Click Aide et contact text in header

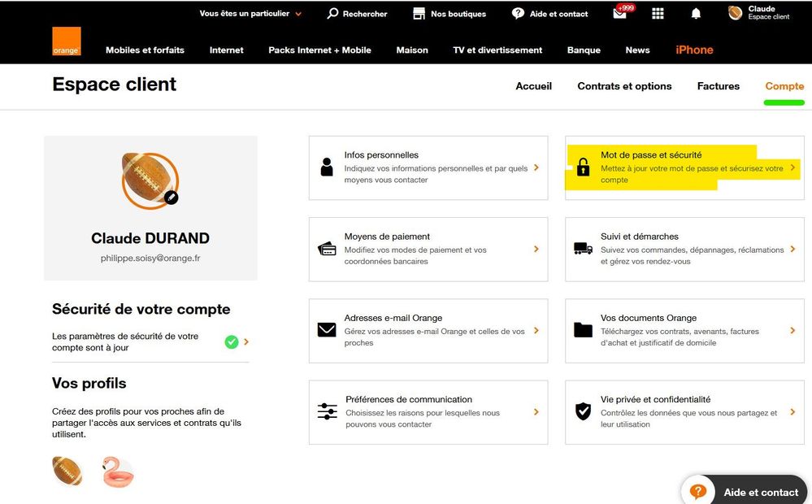[x=558, y=14]
